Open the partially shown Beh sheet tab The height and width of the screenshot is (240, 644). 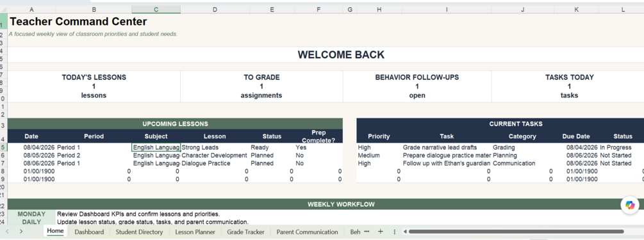(355, 232)
